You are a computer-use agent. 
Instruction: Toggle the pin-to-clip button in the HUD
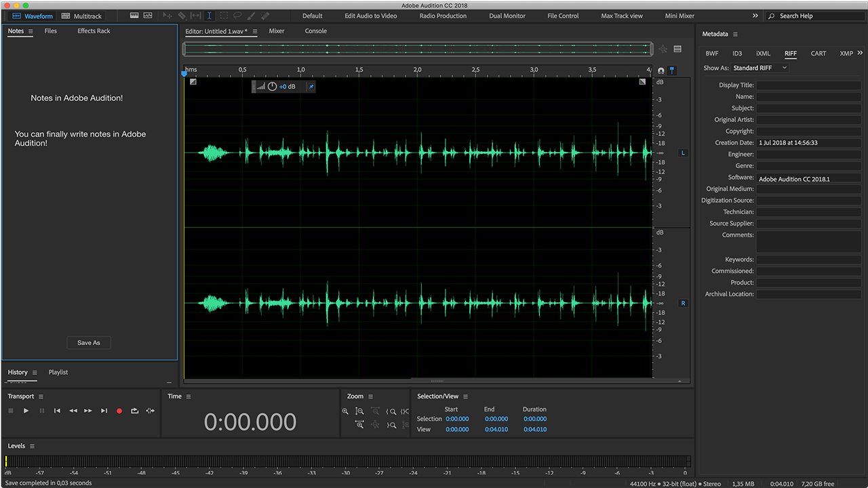click(310, 86)
